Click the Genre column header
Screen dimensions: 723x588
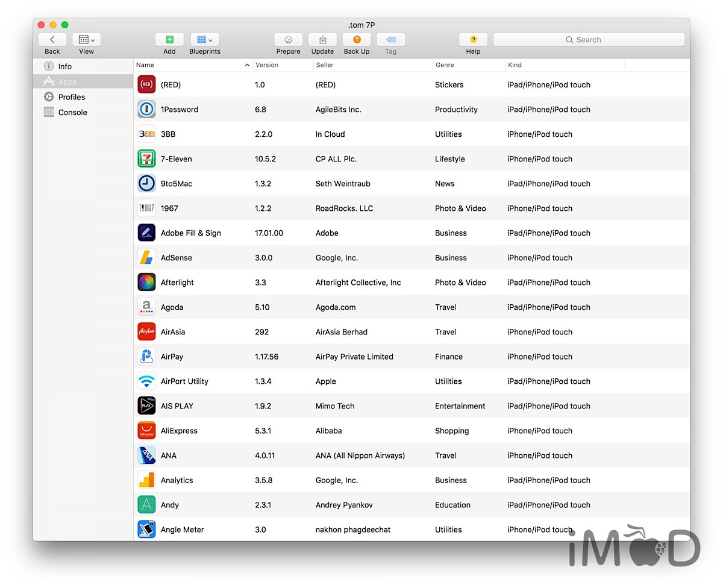[x=468, y=65]
